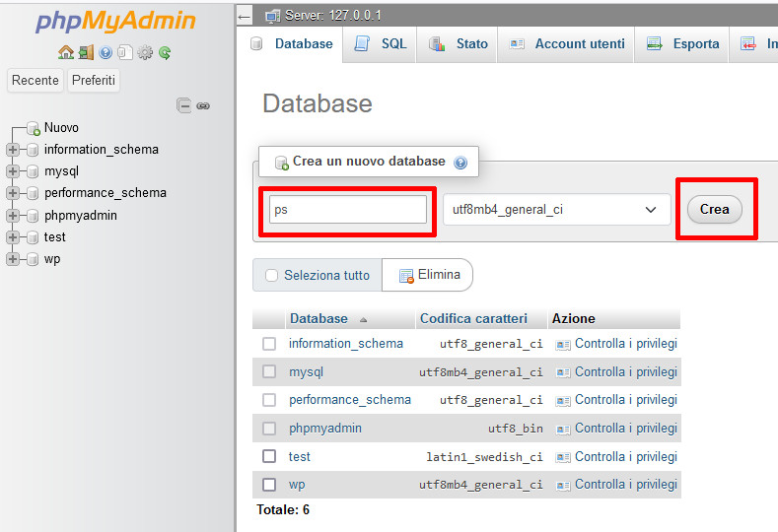Check the information_schema row checkbox
Screen dimensions: 778x532
pos(269,344)
